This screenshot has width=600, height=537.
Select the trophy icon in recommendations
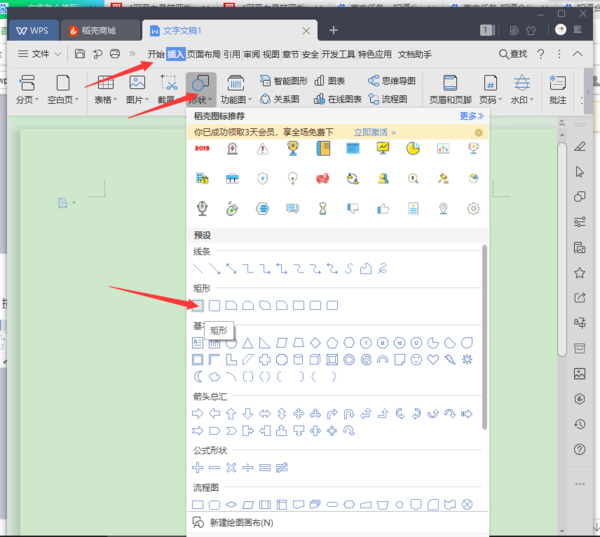(293, 149)
